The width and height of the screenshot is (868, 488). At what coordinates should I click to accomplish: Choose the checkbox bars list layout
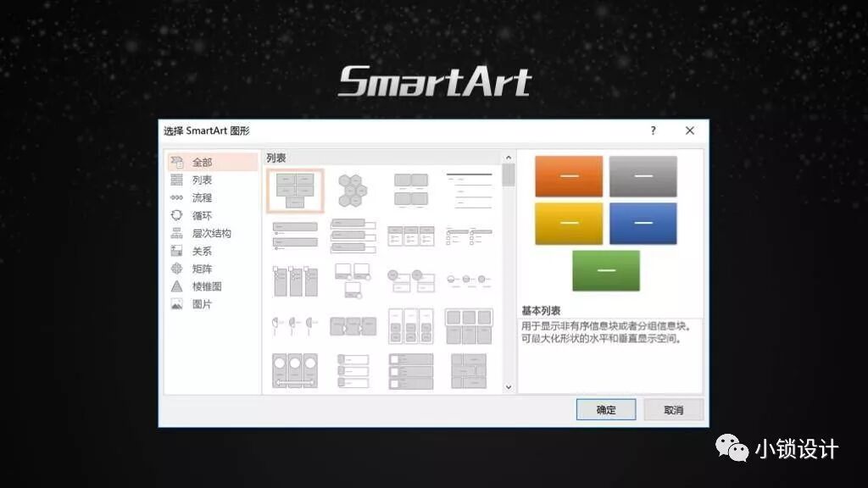point(411,371)
